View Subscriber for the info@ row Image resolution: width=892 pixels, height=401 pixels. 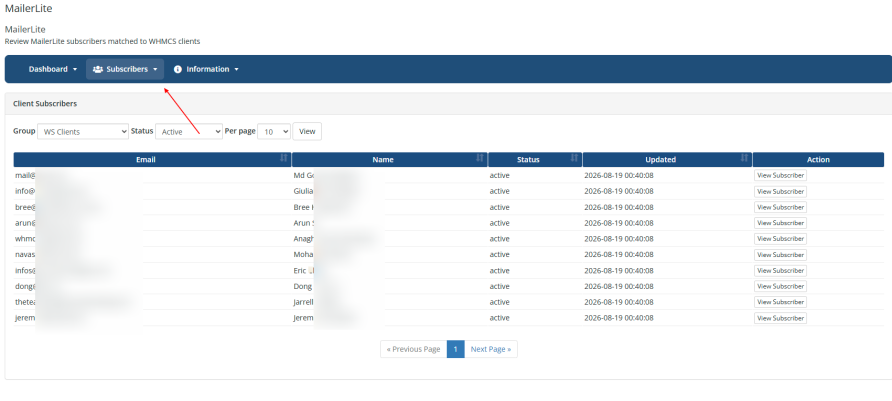(780, 191)
